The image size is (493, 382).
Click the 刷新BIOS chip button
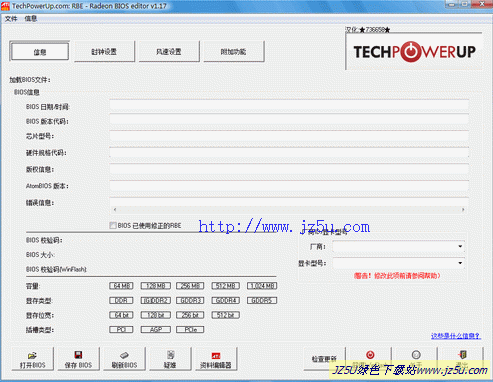[124, 359]
